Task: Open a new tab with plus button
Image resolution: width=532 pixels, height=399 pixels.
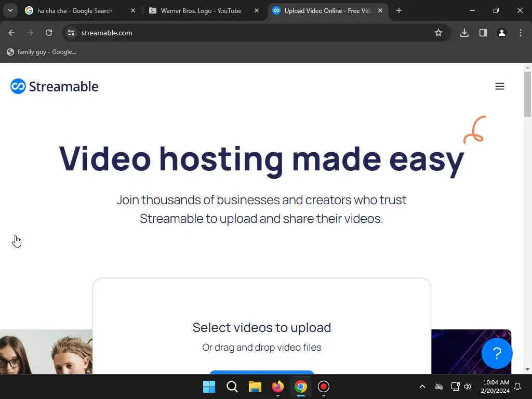Action: 399,10
